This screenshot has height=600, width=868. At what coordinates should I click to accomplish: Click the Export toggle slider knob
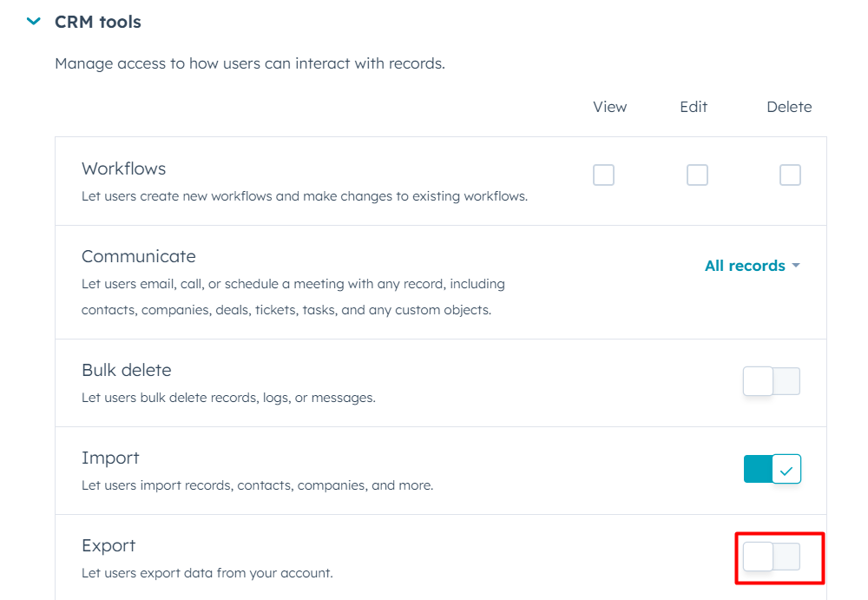tap(757, 557)
